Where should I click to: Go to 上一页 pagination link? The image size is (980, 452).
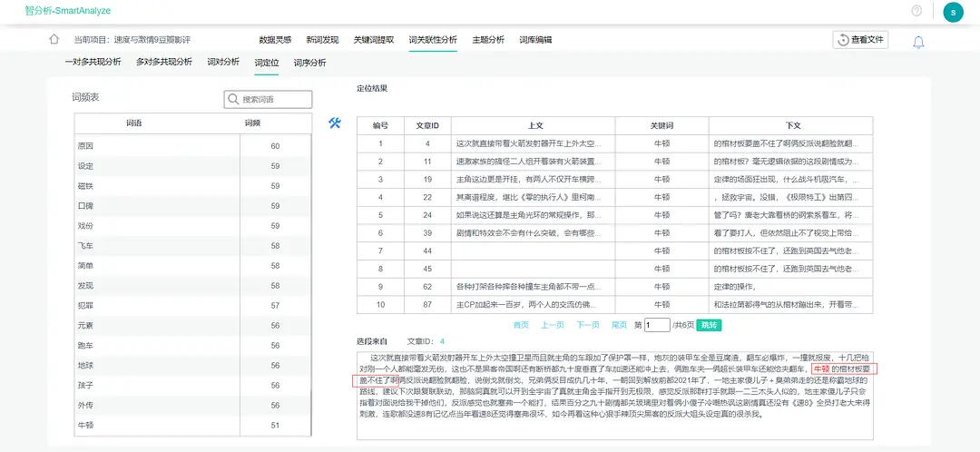pos(553,325)
